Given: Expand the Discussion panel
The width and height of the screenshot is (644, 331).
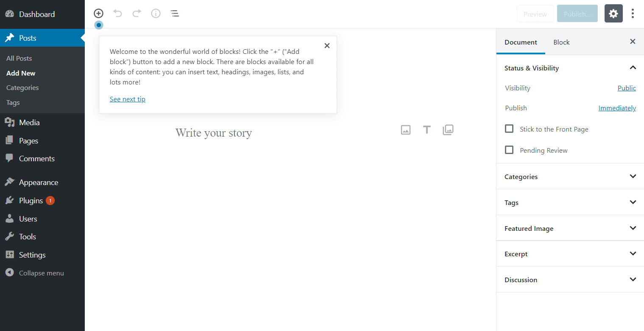Looking at the screenshot, I should 570,280.
